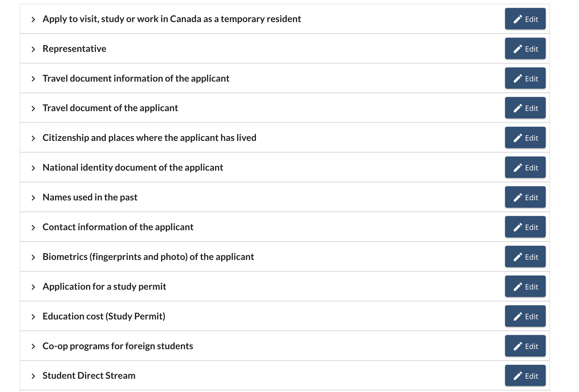
Task: Expand Travel document information chevron
Action: point(33,79)
